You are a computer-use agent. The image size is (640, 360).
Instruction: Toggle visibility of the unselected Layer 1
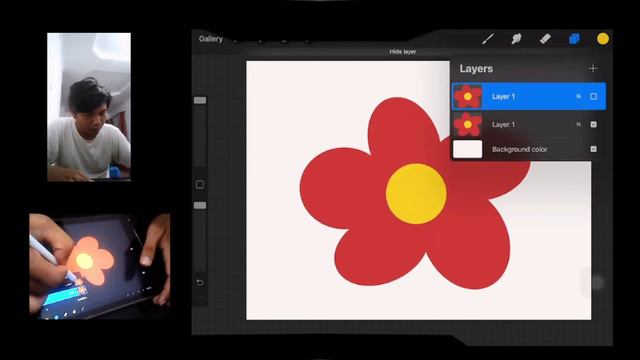coord(593,124)
